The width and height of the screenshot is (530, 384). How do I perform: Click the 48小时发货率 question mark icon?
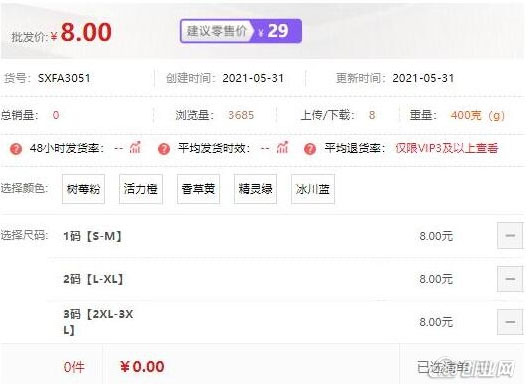(x=16, y=149)
